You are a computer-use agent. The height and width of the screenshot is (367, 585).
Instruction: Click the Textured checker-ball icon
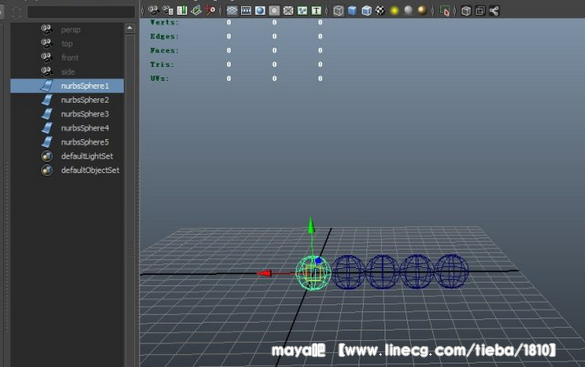pos(380,10)
